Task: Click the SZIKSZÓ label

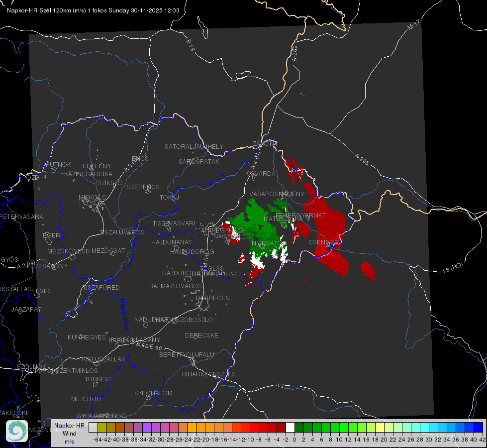Action: 110,183
